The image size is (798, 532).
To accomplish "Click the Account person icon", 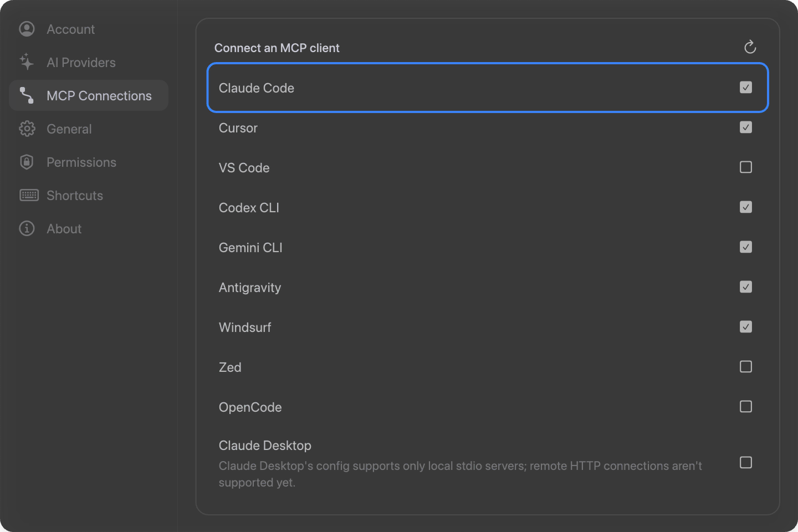I will pos(27,29).
